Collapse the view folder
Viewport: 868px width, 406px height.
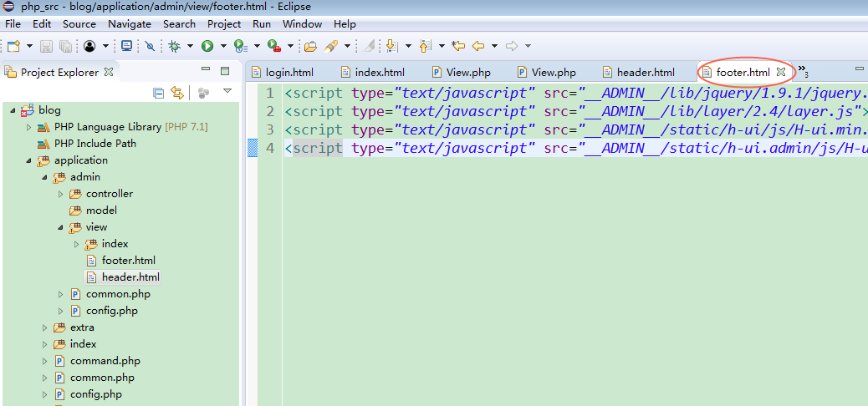(x=61, y=228)
